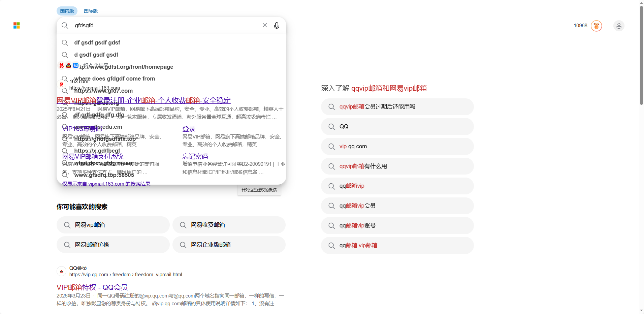Click magnifier icon in QQ pill
Viewport: 644px width, 314px height.
pos(332,127)
